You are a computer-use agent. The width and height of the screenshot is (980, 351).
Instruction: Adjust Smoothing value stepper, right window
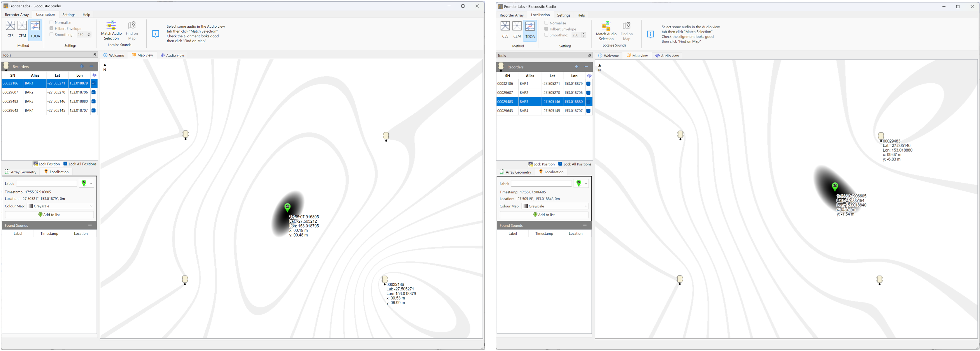pyautogui.click(x=584, y=35)
